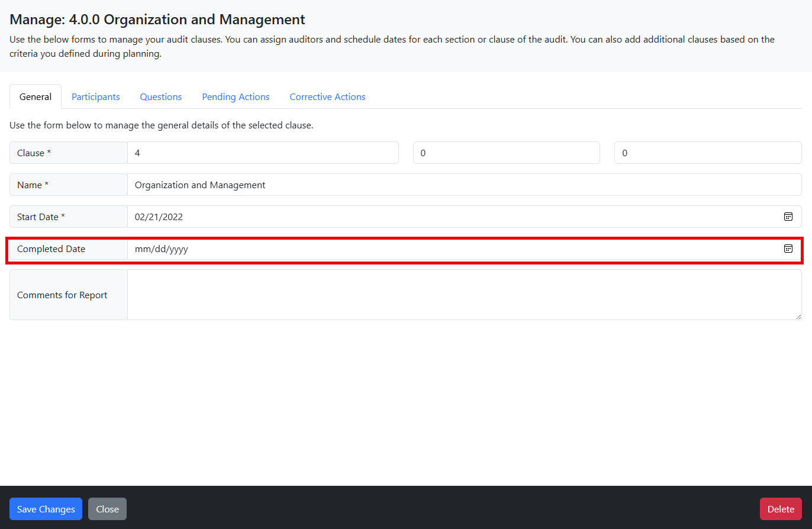Click the 'Manage: 4.0.0 Organization and Management' heading
This screenshot has height=529, width=812.
(x=157, y=19)
